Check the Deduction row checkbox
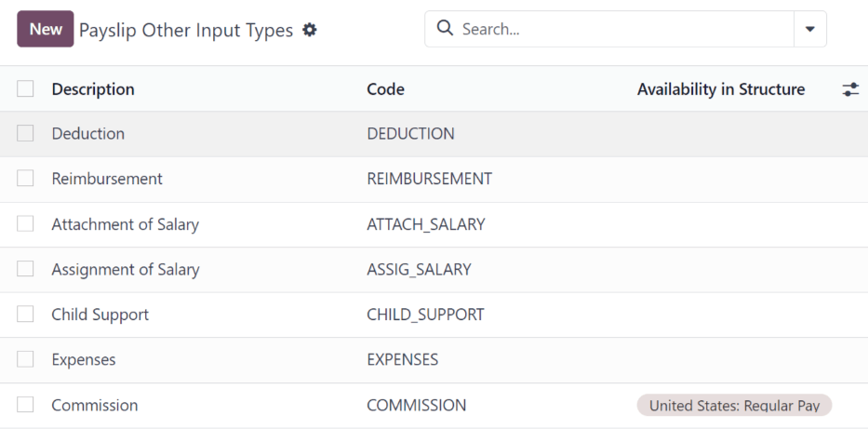 coord(25,133)
